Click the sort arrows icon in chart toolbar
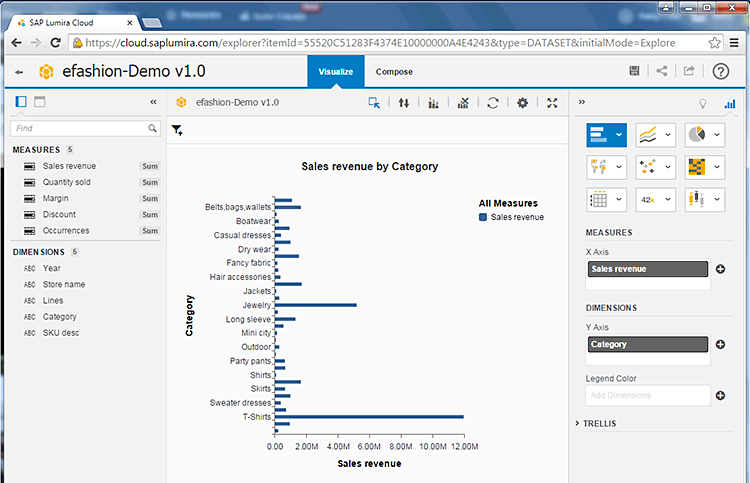The image size is (750, 483). click(x=404, y=102)
